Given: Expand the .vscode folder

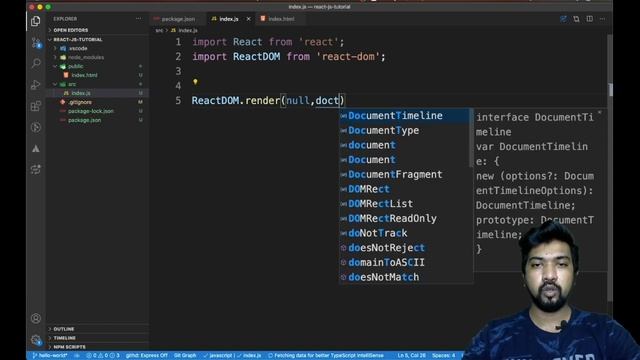Looking at the screenshot, I should coord(78,48).
